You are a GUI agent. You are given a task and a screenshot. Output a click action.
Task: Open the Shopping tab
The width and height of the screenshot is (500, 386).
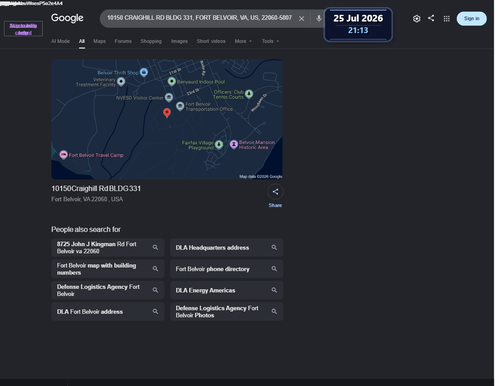tap(151, 41)
